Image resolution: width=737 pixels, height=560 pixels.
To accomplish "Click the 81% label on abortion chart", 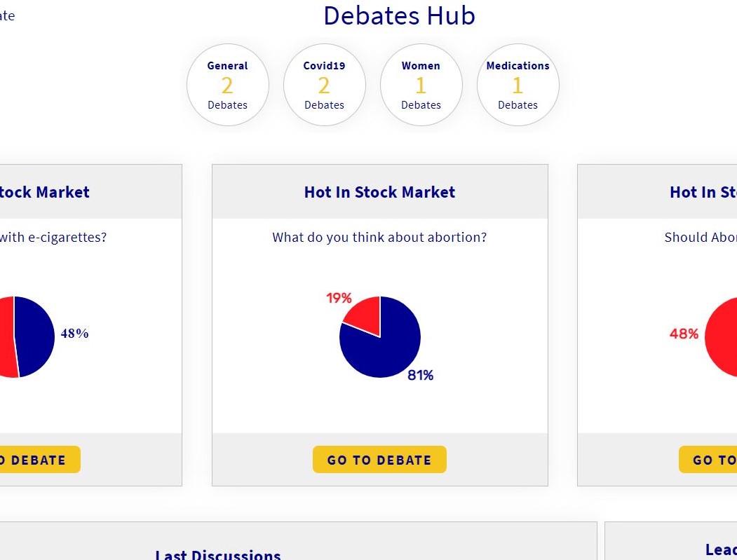I will [420, 375].
